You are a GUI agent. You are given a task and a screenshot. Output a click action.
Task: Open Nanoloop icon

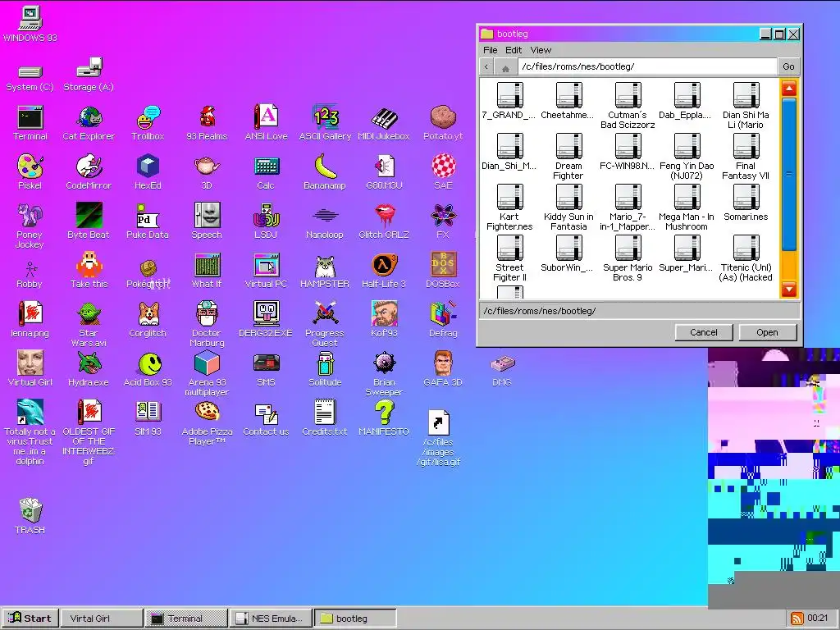coord(325,221)
